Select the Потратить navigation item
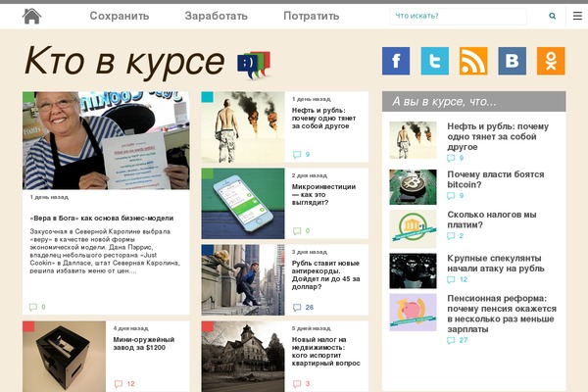The image size is (588, 392). point(311,16)
